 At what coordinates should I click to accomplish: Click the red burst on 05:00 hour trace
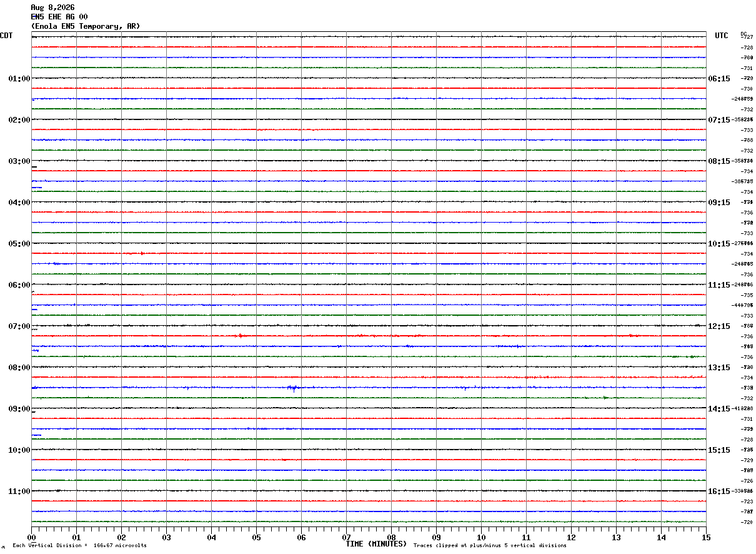point(135,253)
